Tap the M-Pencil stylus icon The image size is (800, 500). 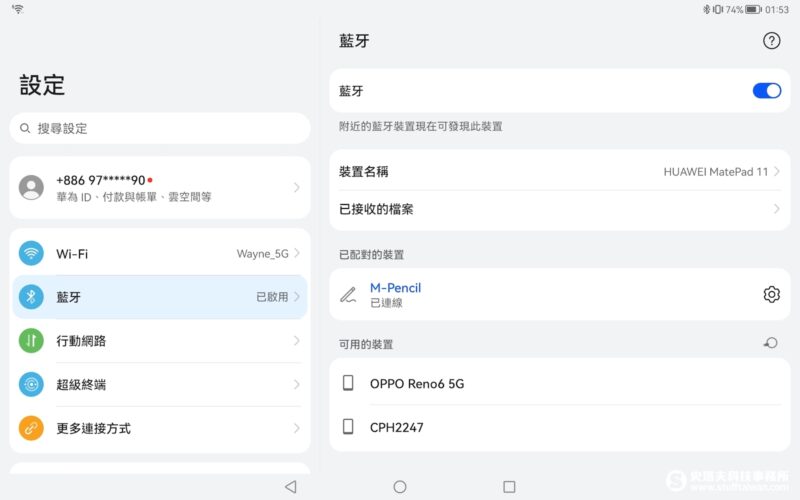point(348,294)
